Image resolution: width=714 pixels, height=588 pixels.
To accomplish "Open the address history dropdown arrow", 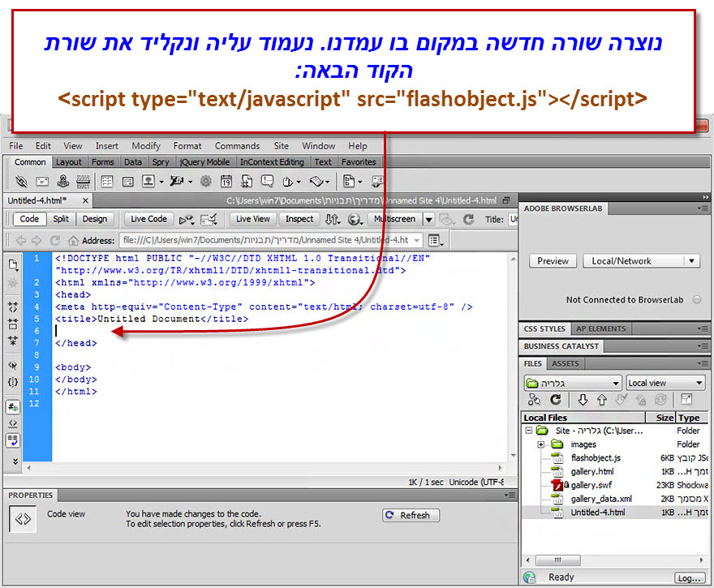I will (417, 240).
